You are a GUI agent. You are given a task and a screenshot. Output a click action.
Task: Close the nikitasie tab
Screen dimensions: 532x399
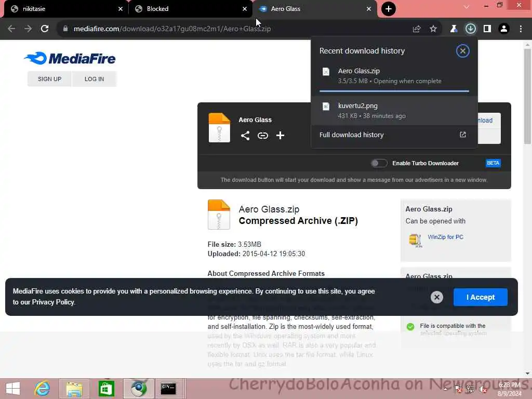[x=121, y=9]
